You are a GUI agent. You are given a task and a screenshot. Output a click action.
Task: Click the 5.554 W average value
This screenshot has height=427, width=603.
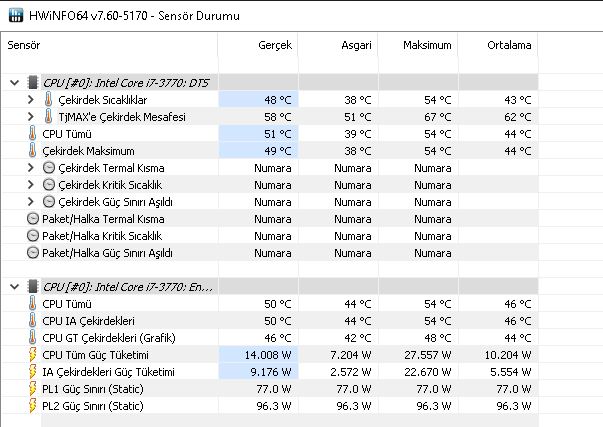tap(511, 372)
